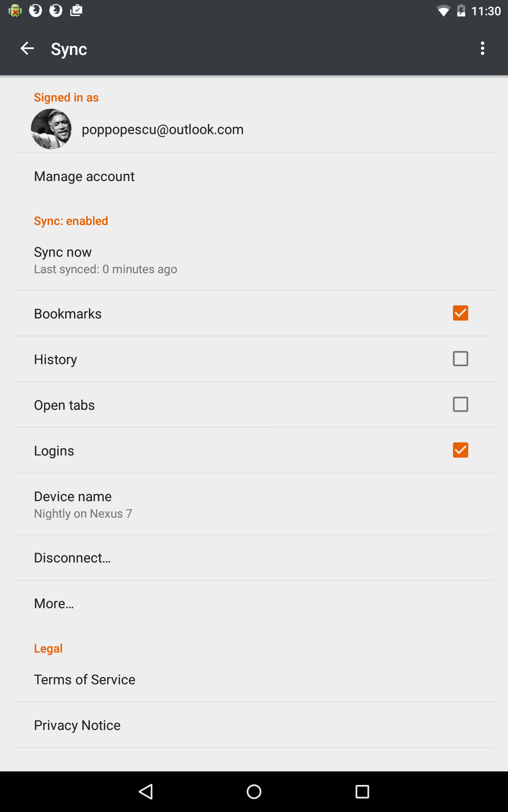
Task: Open the Disconnect… option
Action: [254, 558]
